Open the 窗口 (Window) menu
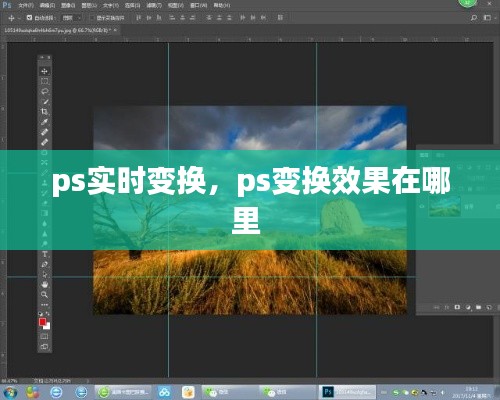This screenshot has width=500, height=400. (x=198, y=5)
